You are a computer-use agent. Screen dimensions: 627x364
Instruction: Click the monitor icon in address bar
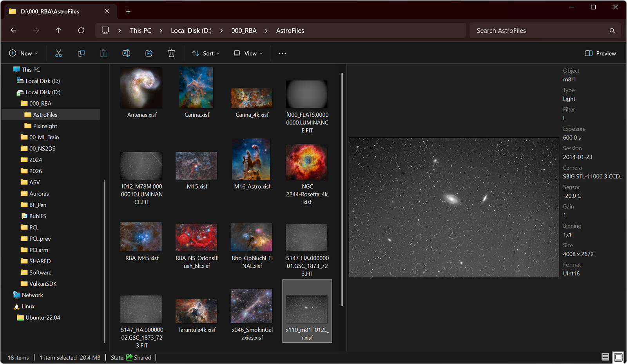click(105, 30)
